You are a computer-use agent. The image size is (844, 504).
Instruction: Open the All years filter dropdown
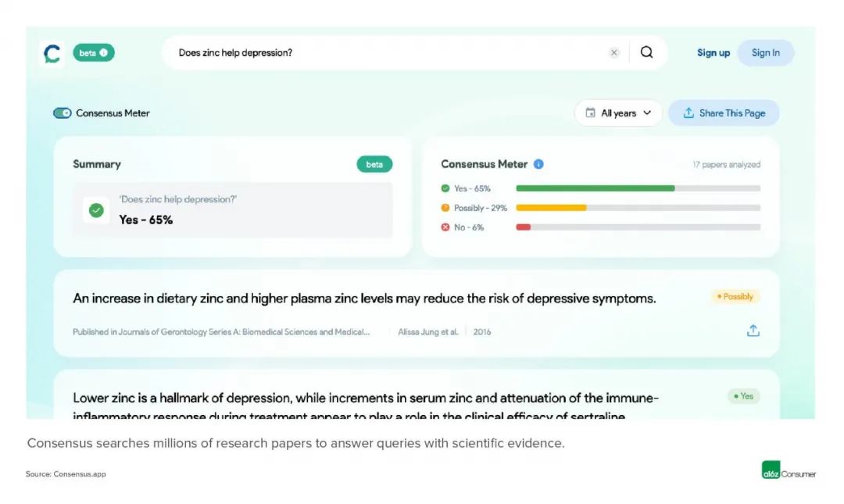click(x=618, y=113)
